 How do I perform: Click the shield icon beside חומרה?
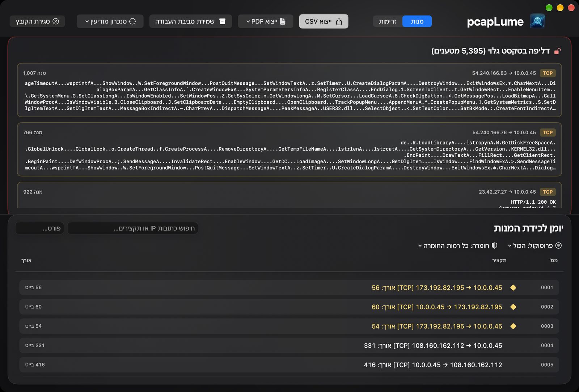coord(494,245)
